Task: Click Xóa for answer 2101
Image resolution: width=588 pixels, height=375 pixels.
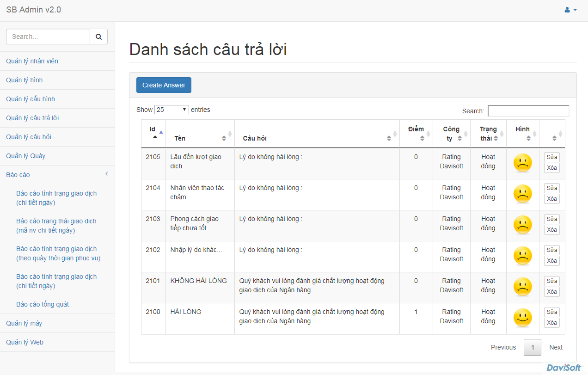Action: pyautogui.click(x=551, y=292)
